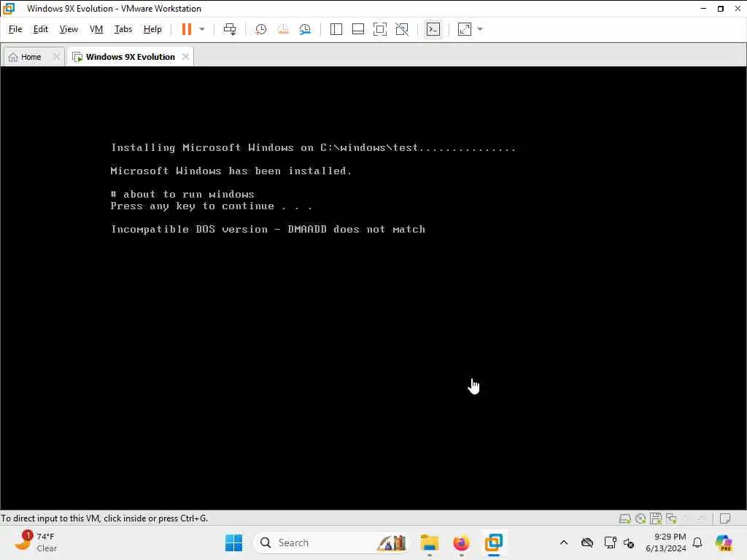This screenshot has width=747, height=560.
Task: Open the snapshot manager
Action: 305,29
